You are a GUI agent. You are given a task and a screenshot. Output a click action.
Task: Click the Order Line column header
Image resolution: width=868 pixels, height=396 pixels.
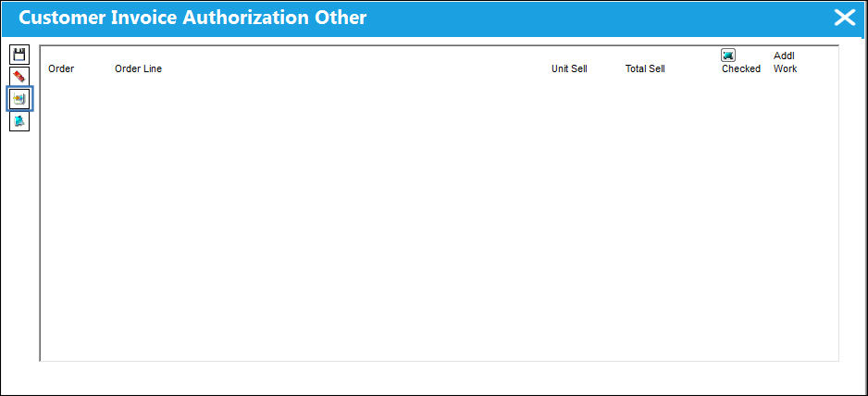(x=139, y=68)
